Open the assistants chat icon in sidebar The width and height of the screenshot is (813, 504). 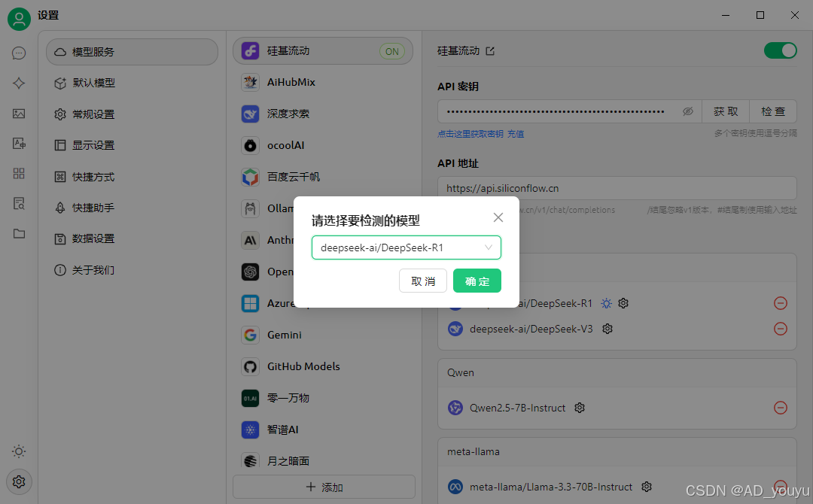[x=18, y=53]
